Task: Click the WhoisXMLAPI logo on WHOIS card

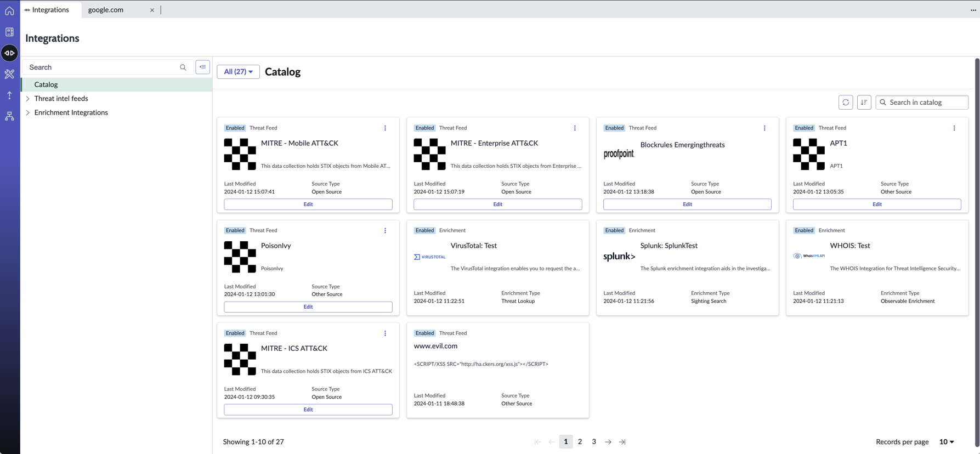Action: tap(809, 256)
